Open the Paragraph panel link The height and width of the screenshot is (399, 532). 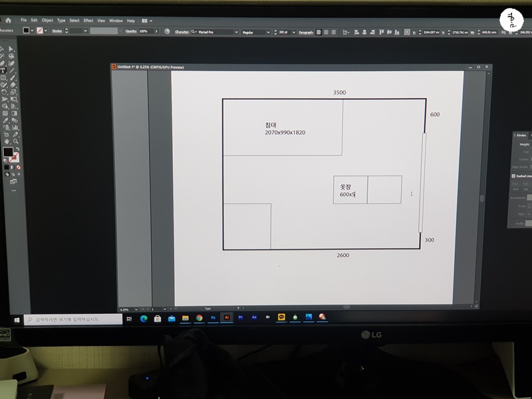[306, 32]
